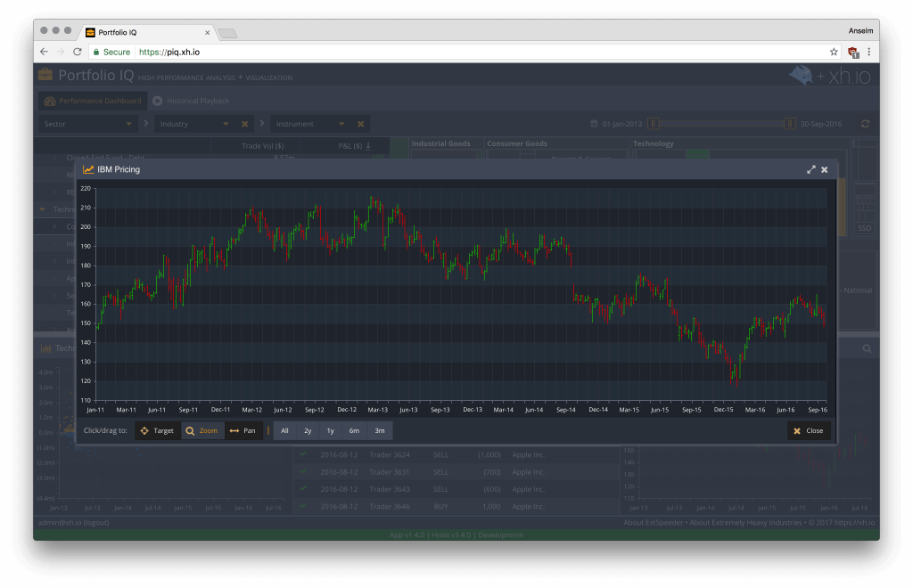Screen dimensions: 913x588
Task: Click the Industrial Goods treemap header
Action: (440, 143)
